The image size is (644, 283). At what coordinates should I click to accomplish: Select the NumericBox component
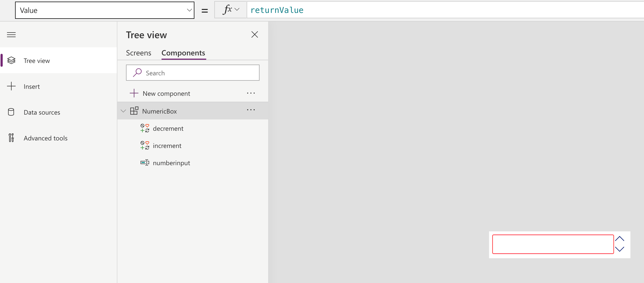click(193, 111)
